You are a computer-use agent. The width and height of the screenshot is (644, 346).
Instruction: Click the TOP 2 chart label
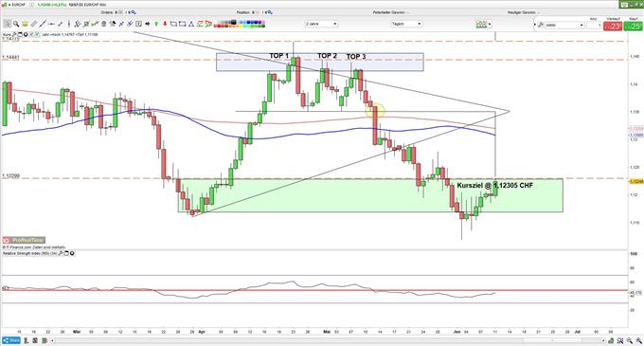tap(327, 56)
